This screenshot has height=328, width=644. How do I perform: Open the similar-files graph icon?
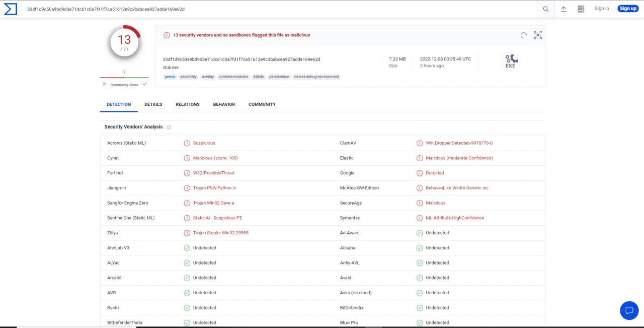click(538, 35)
